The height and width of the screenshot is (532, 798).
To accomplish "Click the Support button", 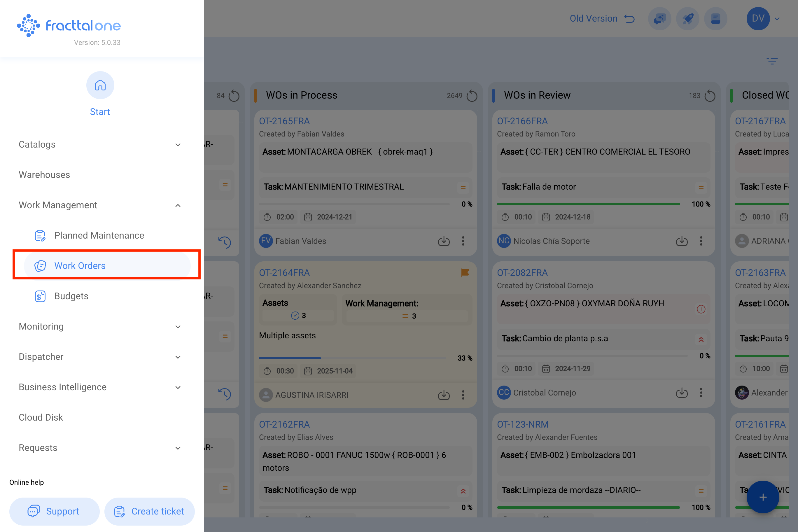I will [x=54, y=511].
